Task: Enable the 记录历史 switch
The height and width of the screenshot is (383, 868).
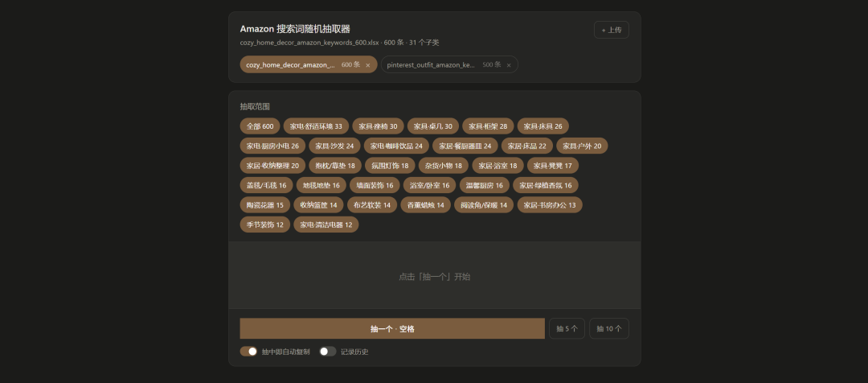Action: tap(328, 352)
